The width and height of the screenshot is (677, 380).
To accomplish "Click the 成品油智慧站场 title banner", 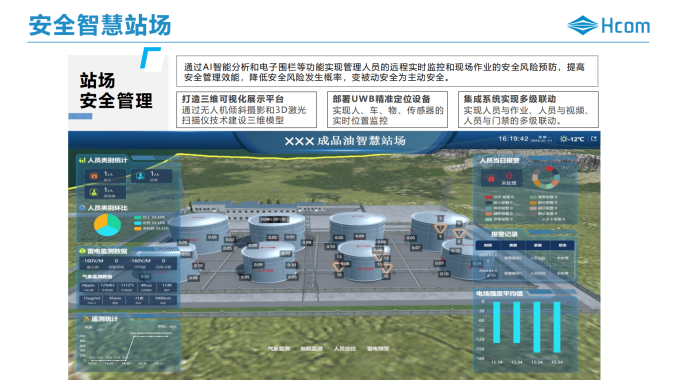I will 345,141.
